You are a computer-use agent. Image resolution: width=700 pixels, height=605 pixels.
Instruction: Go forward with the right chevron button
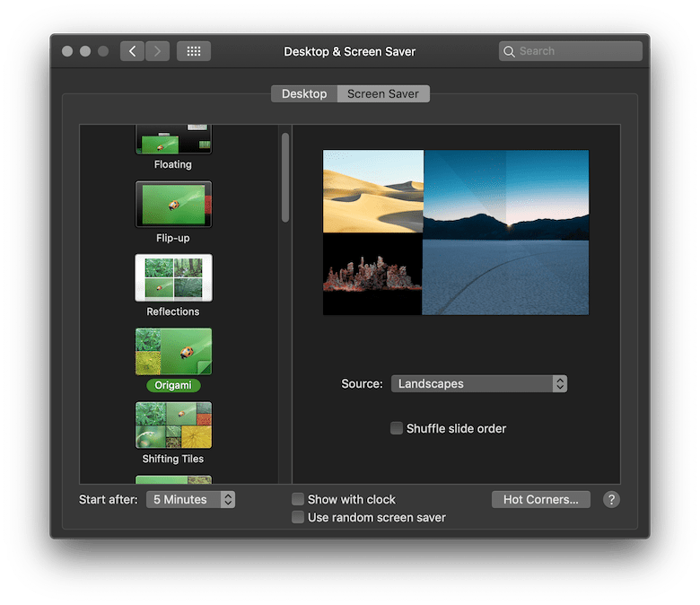[157, 51]
